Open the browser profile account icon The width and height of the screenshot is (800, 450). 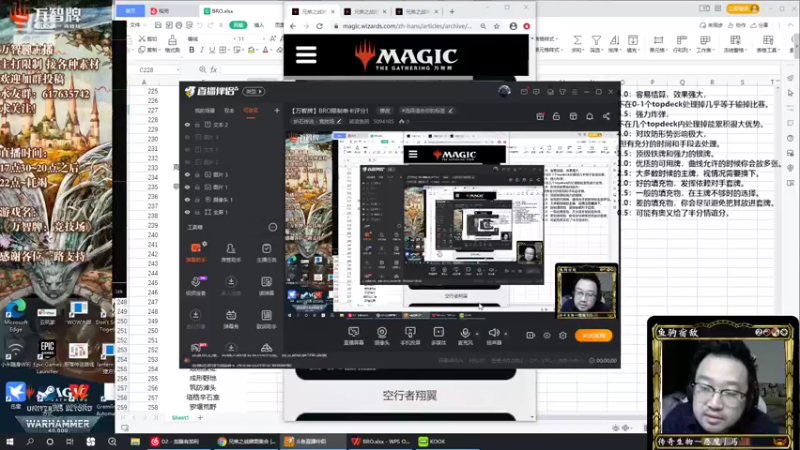point(513,26)
